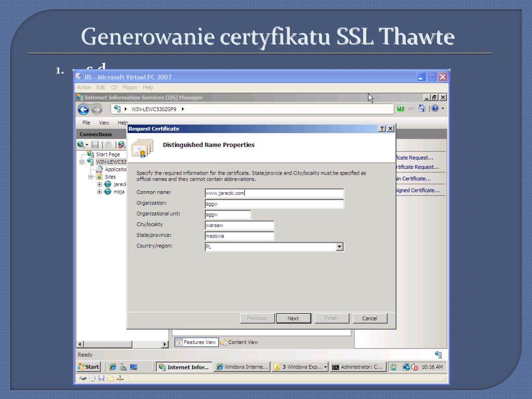The height and width of the screenshot is (399, 532).
Task: Open the IIS Manager File menu
Action: pyautogui.click(x=87, y=123)
